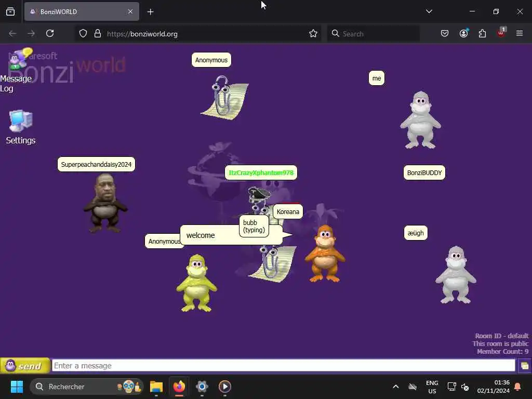Open the red uBlock extension icon
The width and height of the screenshot is (532, 399).
[501, 33]
